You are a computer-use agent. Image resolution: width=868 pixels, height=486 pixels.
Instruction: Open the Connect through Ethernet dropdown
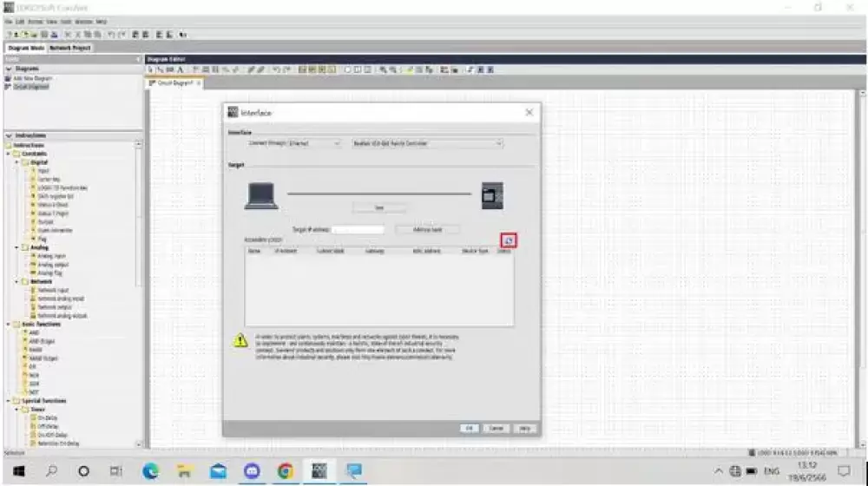[314, 143]
